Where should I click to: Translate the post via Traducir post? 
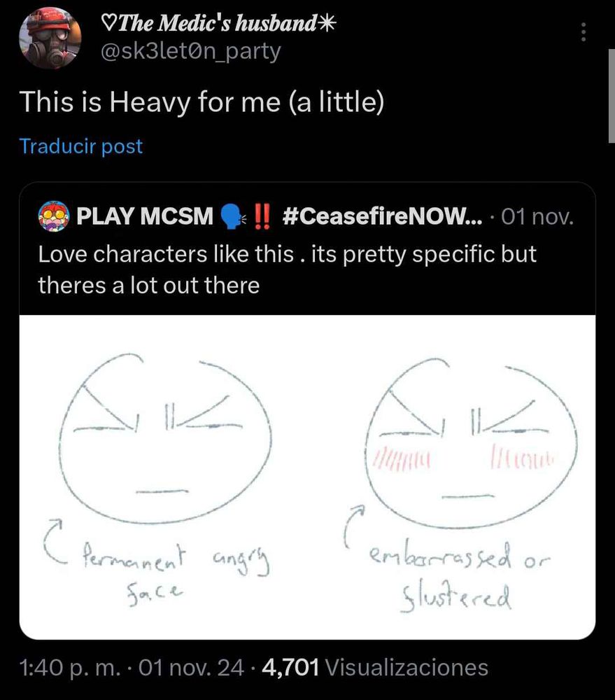(80, 146)
